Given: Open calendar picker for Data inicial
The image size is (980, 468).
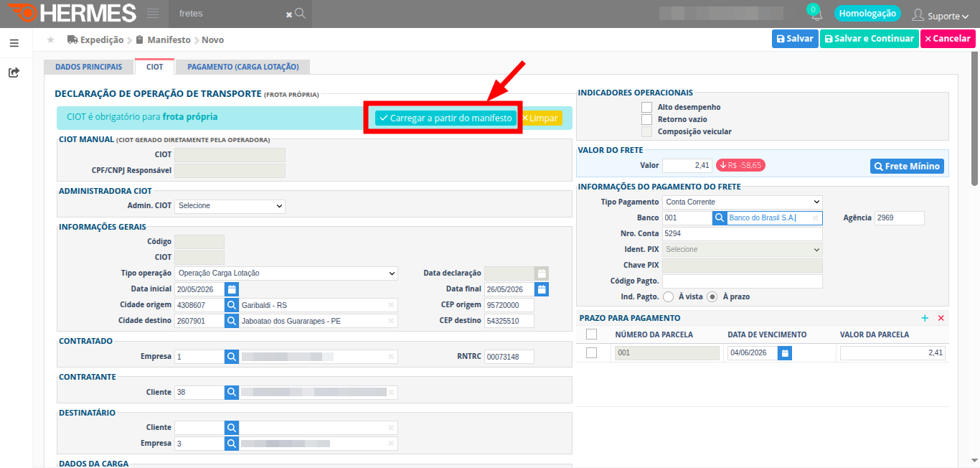Looking at the screenshot, I should point(232,289).
